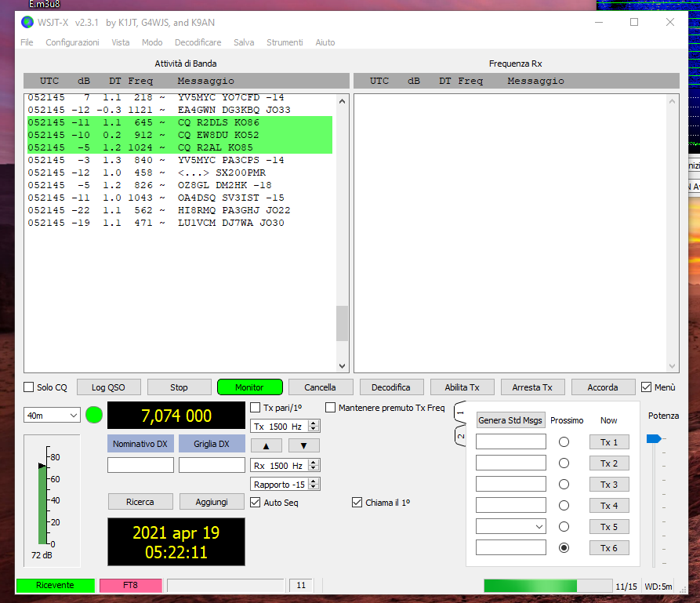Screen dimensions: 700x603
Task: Click the Tx 1 message text field
Action: point(511,441)
